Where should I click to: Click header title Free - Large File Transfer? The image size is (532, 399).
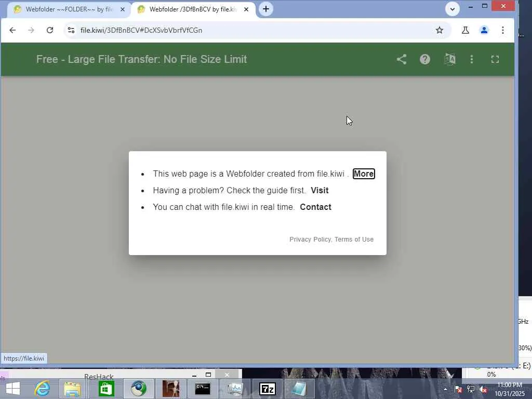point(141,59)
